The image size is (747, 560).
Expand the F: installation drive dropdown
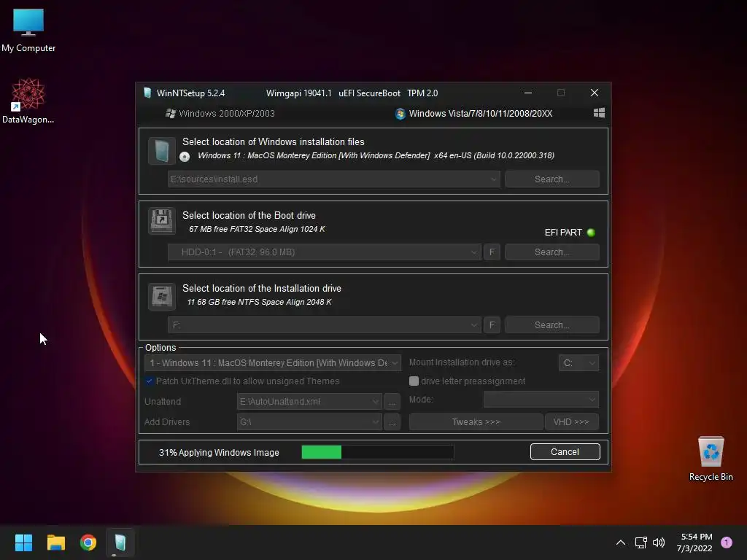473,324
